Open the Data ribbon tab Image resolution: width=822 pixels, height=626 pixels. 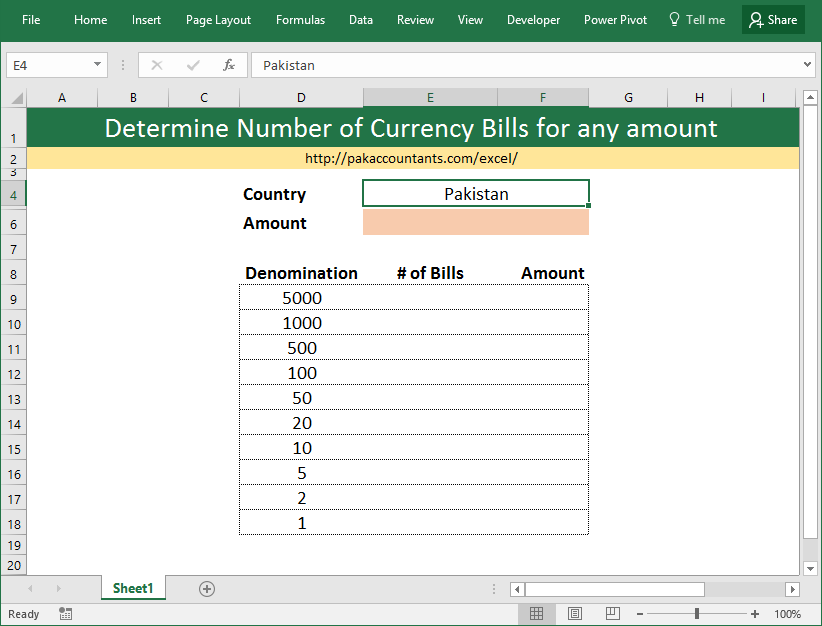(x=361, y=20)
